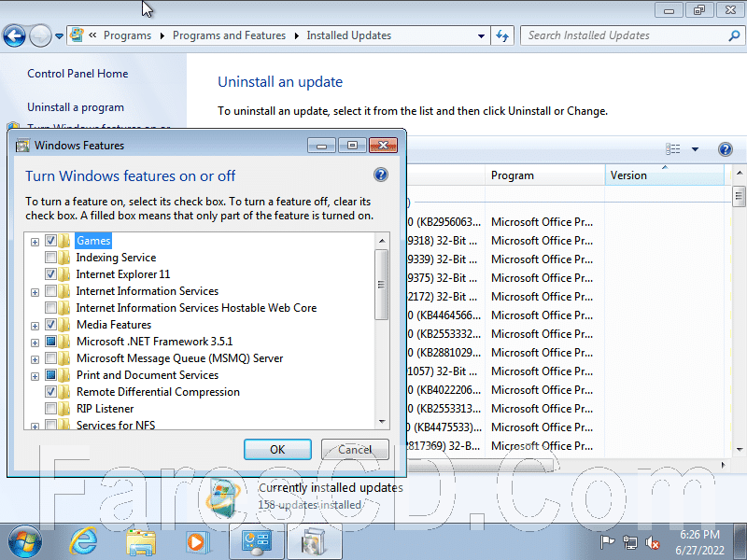The image size is (747, 560).
Task: Open Control Panel Home link
Action: (78, 74)
